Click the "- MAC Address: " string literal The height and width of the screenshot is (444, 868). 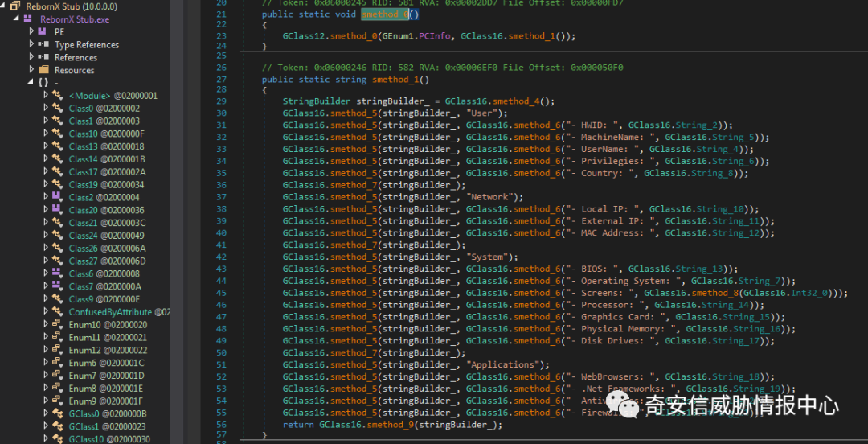pos(612,232)
